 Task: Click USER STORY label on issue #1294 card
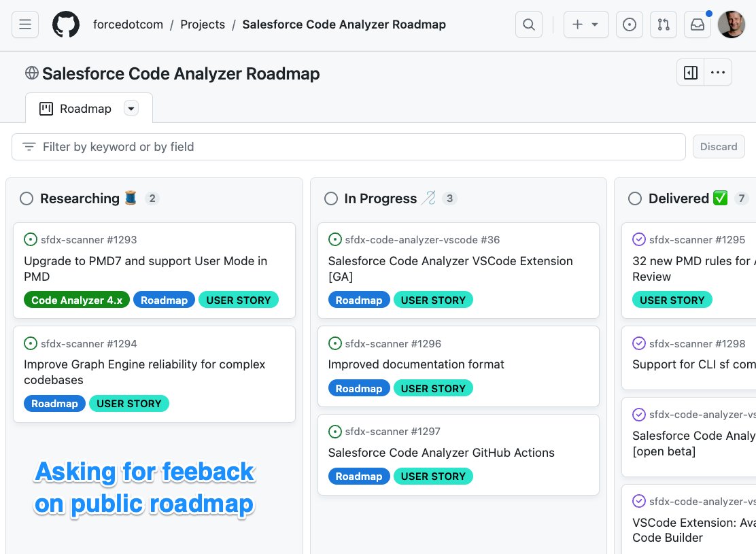click(x=129, y=404)
